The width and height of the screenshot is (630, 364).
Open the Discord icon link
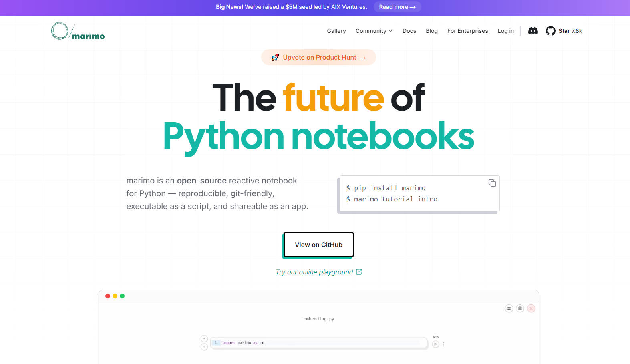click(x=533, y=31)
